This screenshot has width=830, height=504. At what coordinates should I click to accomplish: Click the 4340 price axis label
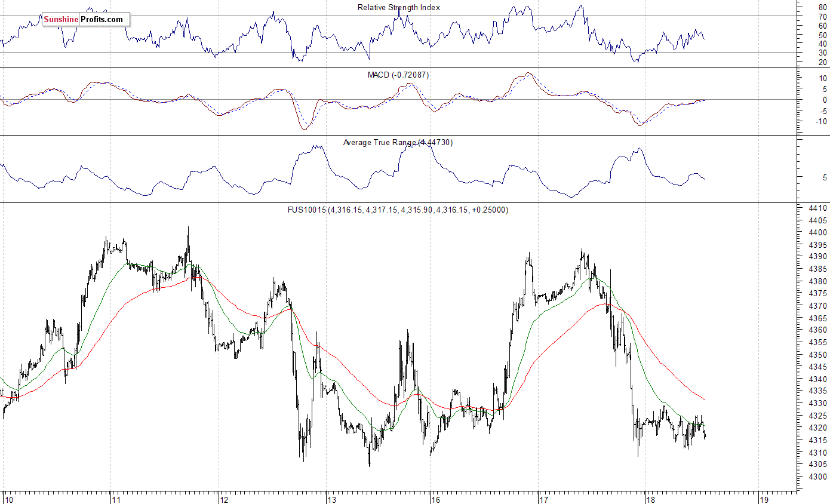[817, 379]
